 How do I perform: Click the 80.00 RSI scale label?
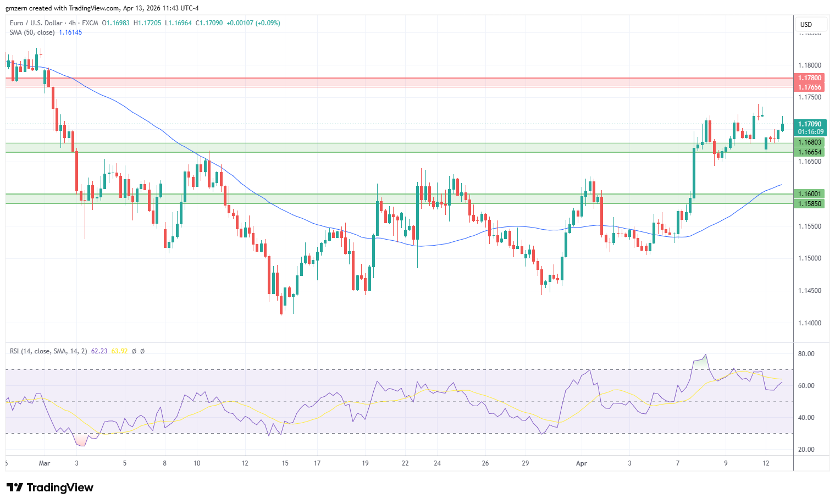pos(806,354)
